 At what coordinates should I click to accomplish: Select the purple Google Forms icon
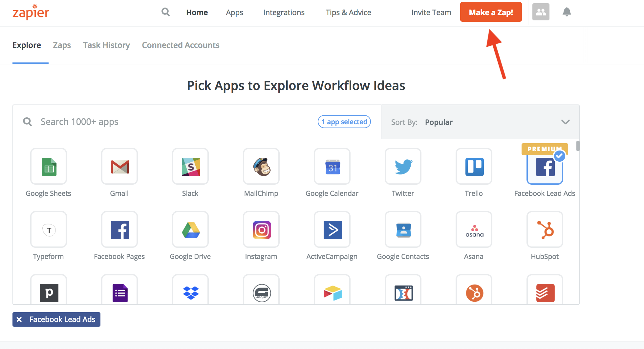tap(119, 290)
